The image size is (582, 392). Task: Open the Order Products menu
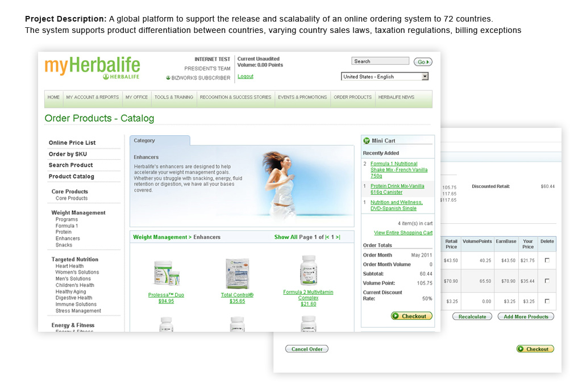point(352,97)
